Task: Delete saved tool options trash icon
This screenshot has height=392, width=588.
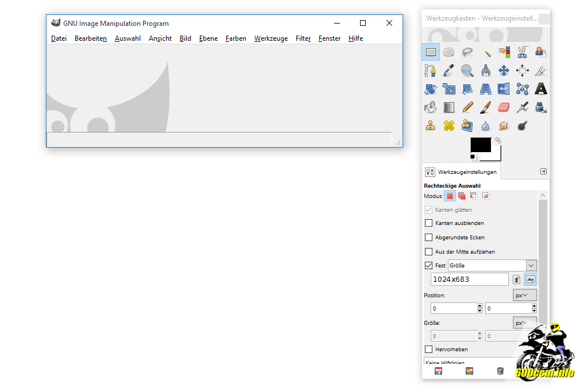Action: coord(500,371)
